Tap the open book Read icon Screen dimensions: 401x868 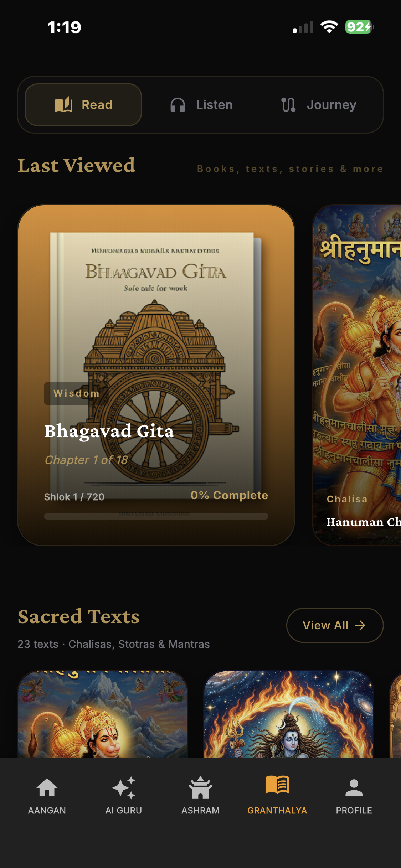click(x=63, y=105)
